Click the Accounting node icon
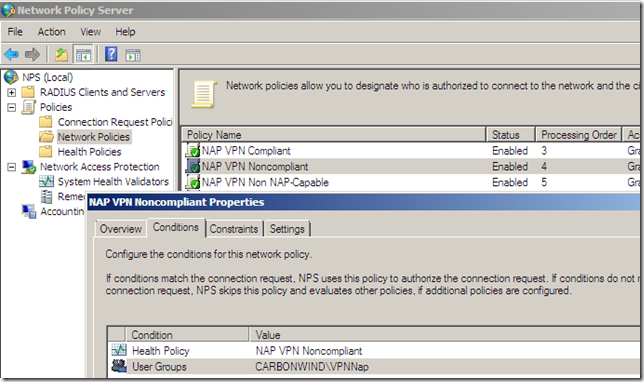644x382 pixels. [x=29, y=212]
